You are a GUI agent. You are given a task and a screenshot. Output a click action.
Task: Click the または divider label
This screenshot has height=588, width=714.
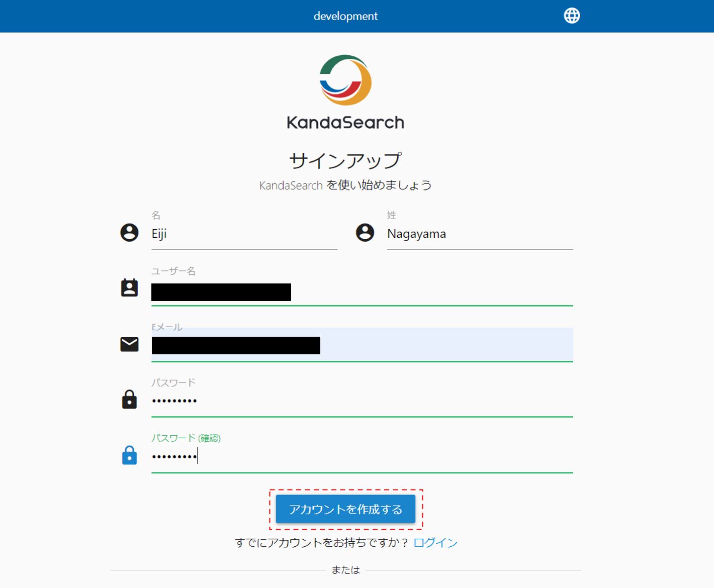345,570
